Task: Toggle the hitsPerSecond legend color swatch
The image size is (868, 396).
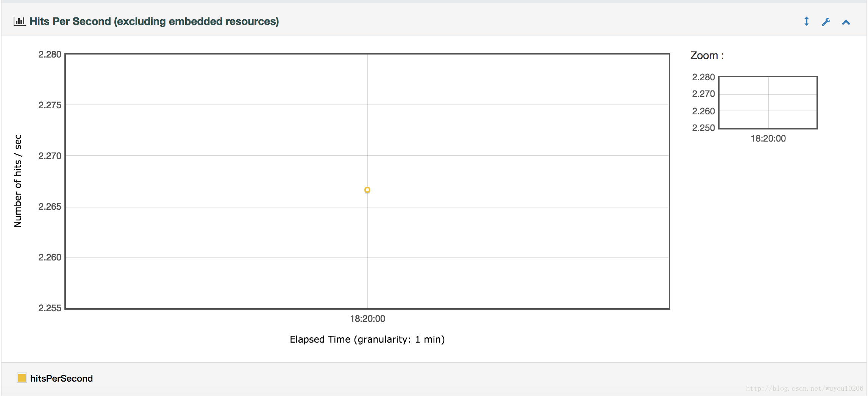Action: 22,377
